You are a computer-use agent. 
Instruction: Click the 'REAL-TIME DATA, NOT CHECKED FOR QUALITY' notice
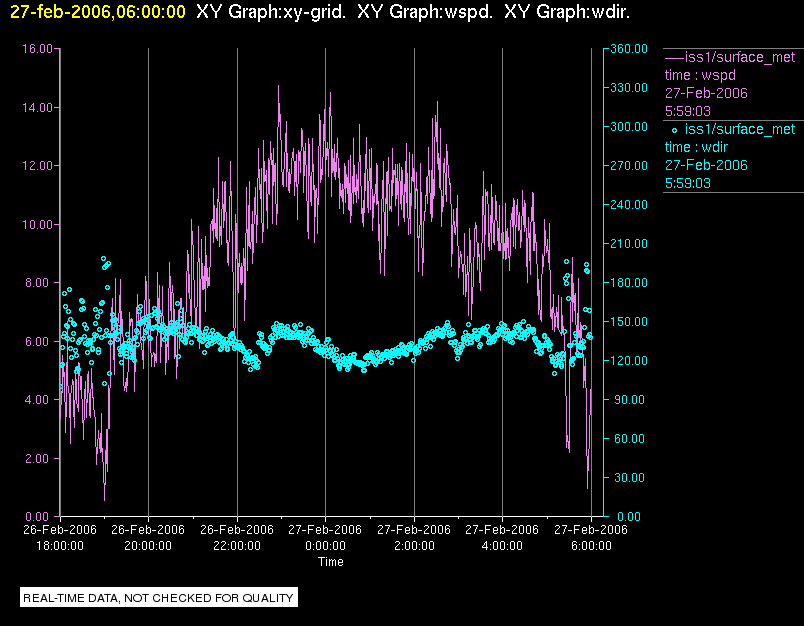coord(158,598)
